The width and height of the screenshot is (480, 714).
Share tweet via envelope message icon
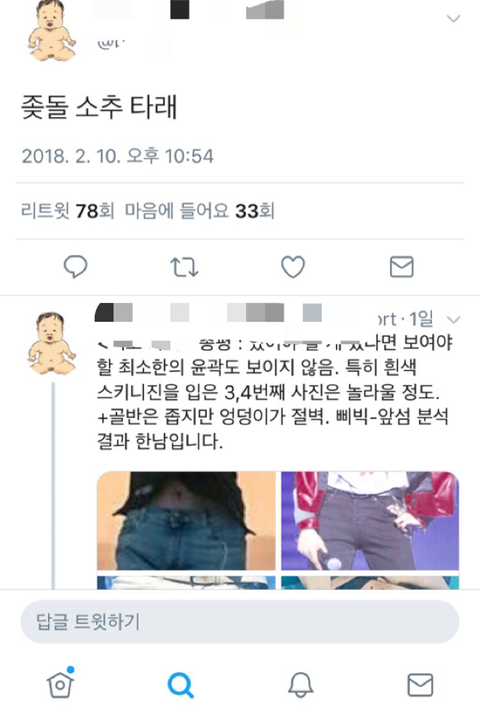402,267
